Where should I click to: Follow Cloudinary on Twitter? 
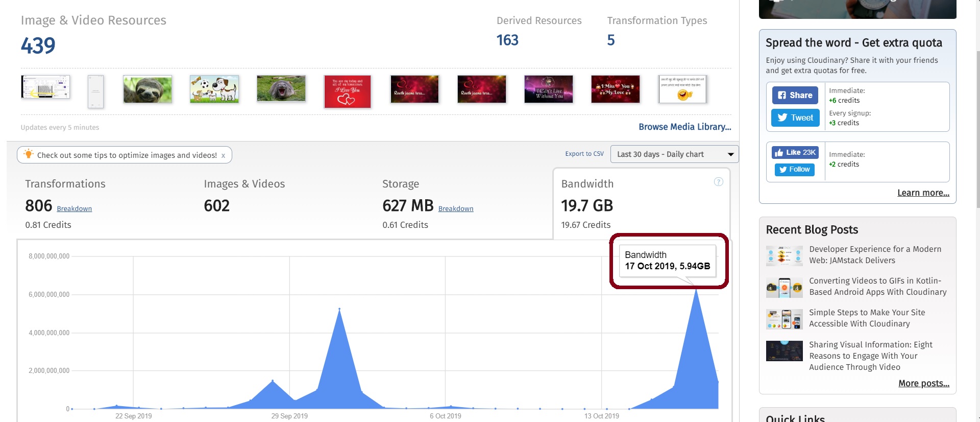click(x=794, y=170)
